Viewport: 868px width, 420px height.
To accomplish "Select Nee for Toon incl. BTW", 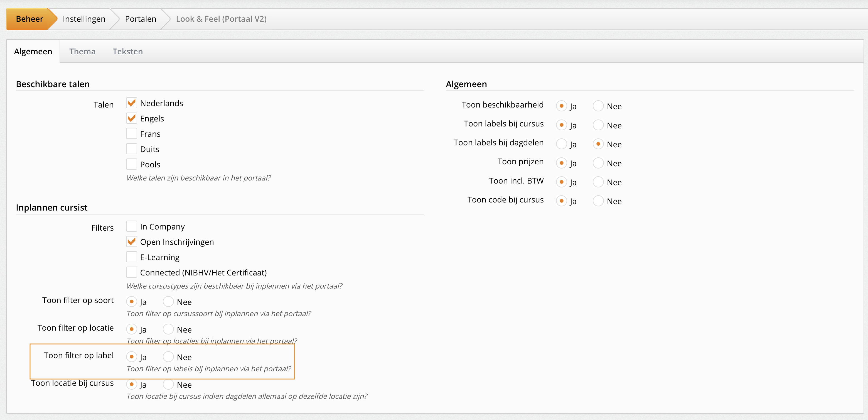I will pyautogui.click(x=598, y=182).
